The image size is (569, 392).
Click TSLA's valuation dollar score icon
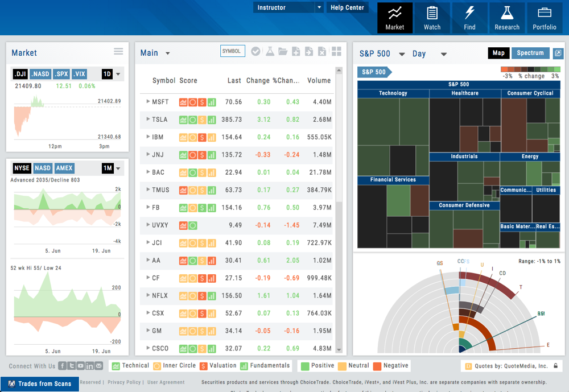(202, 120)
